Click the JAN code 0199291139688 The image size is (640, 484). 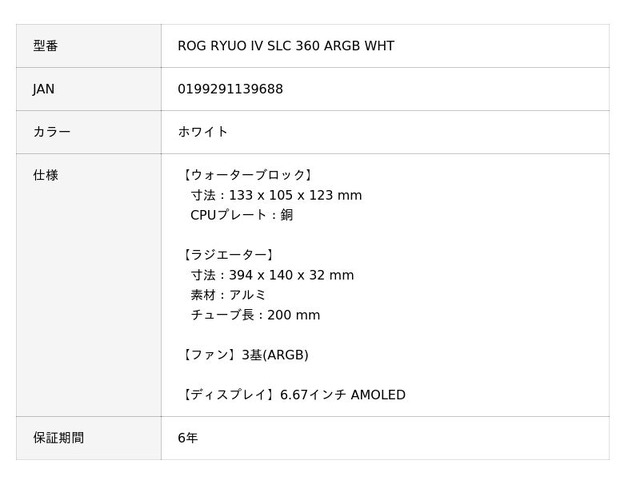coord(230,89)
